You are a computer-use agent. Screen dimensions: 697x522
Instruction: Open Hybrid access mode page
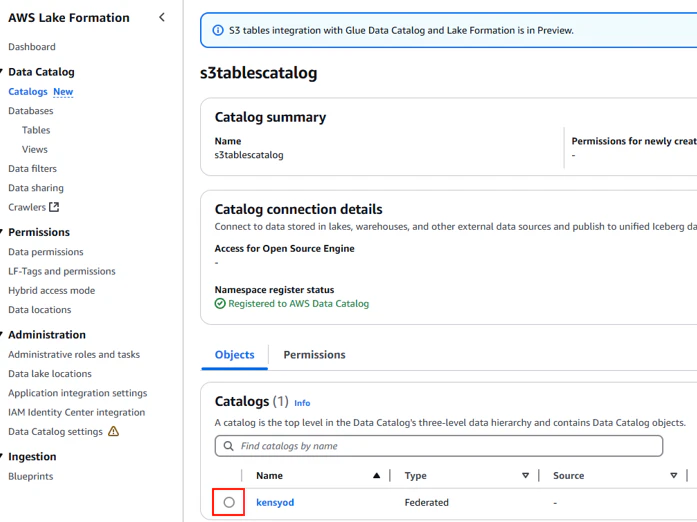52,290
